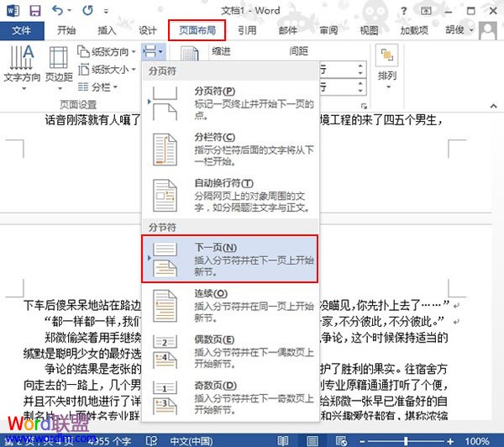Viewport: 504px width, 447px height.
Task: Click the next page icon beside 下一页(N)
Action: (x=165, y=260)
